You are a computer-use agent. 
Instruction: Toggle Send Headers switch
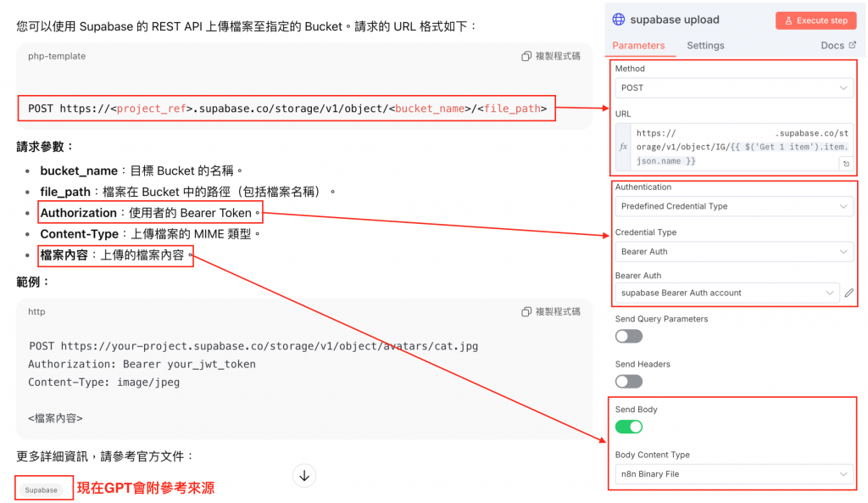point(629,382)
